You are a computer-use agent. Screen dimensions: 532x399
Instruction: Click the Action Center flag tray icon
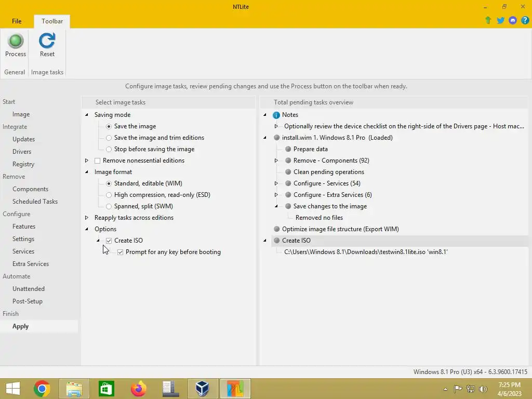(x=458, y=389)
